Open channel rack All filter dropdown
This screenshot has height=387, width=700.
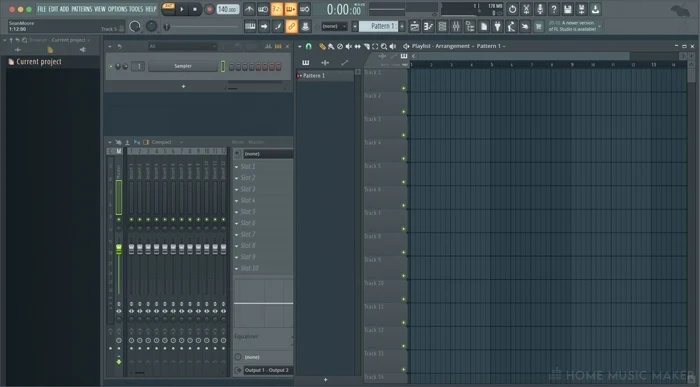click(x=183, y=46)
